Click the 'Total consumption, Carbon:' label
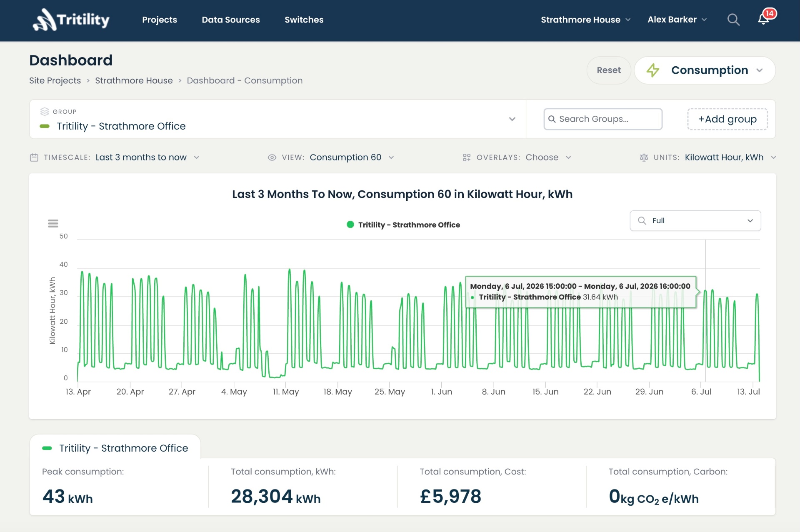Image resolution: width=800 pixels, height=532 pixels. coord(668,472)
